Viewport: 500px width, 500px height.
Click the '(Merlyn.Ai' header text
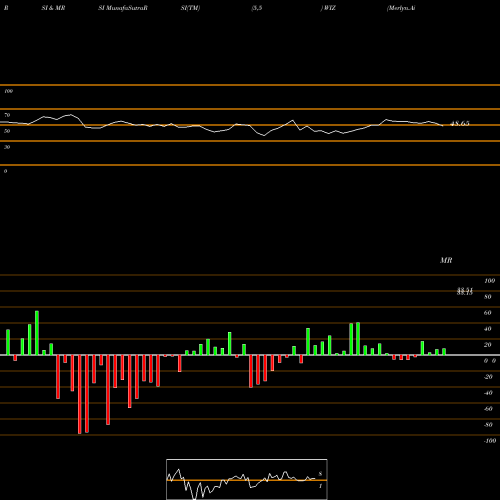[x=401, y=8]
